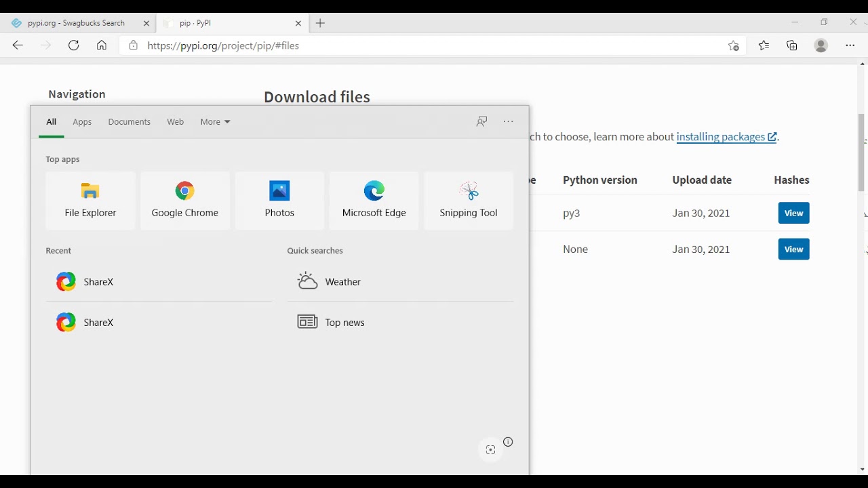Open the Snipping Tool tile
Screen dimensions: 868x488
pyautogui.click(x=469, y=201)
